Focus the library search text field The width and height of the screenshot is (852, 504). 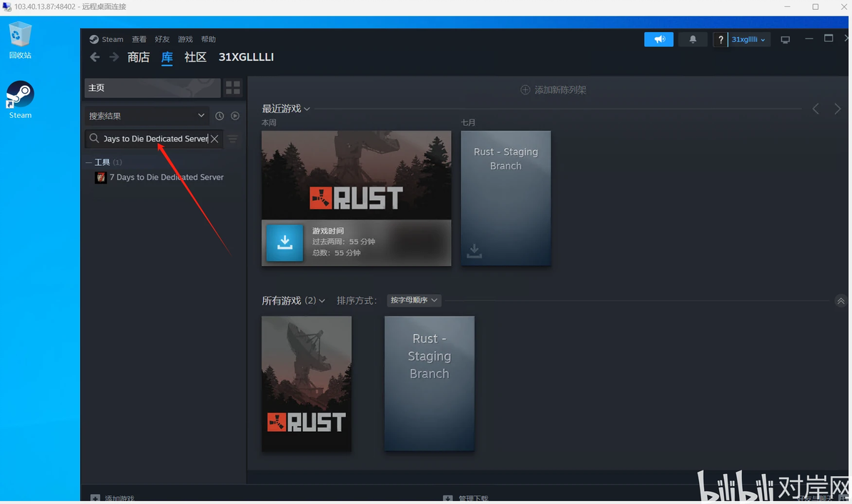(x=155, y=139)
